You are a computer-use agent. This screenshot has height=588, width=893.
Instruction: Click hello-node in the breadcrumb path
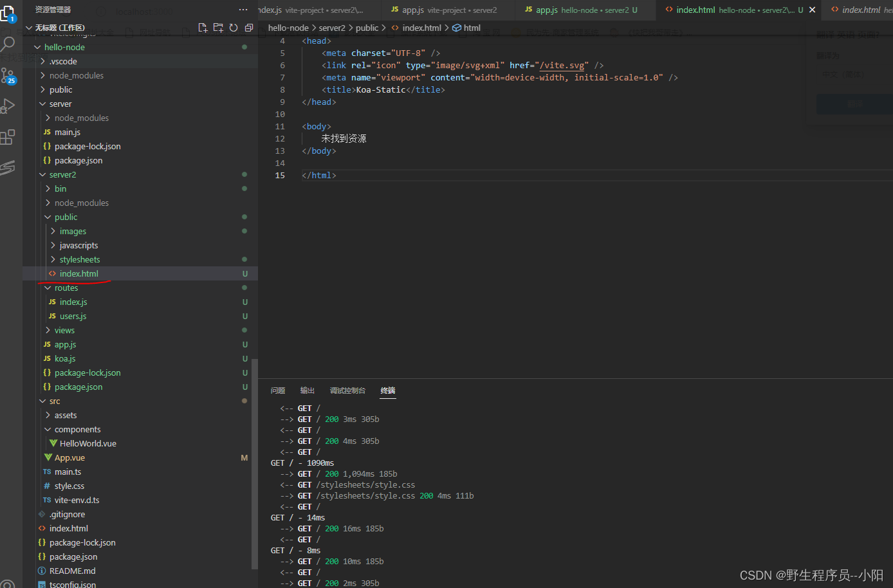click(x=288, y=28)
